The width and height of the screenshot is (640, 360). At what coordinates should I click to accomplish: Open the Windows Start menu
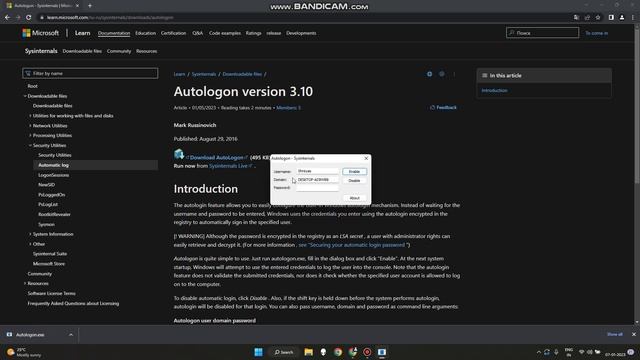click(x=258, y=352)
